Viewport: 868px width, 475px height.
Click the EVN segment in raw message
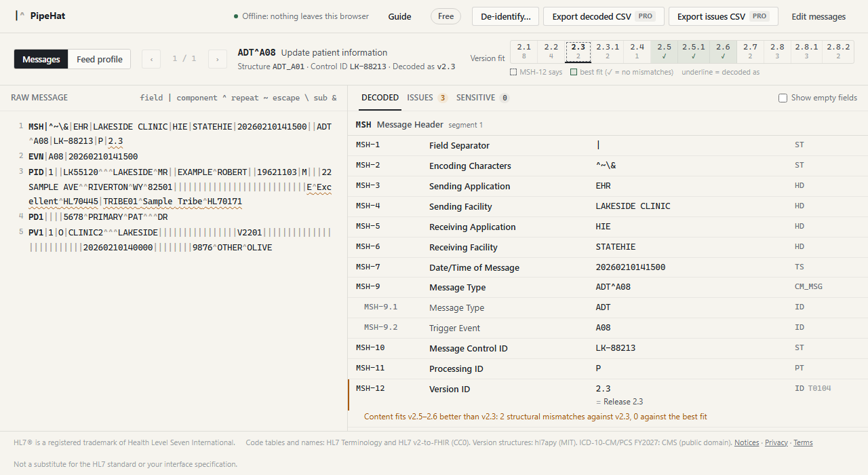tap(83, 157)
